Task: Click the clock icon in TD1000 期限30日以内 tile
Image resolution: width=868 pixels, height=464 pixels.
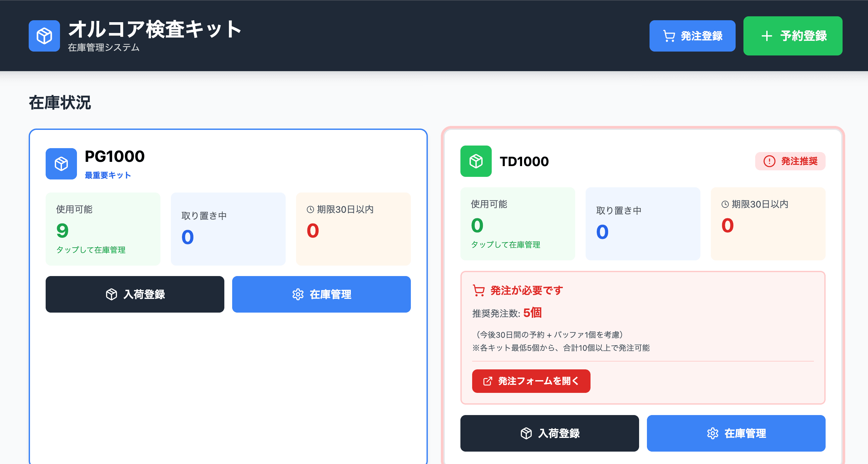Action: (x=725, y=204)
